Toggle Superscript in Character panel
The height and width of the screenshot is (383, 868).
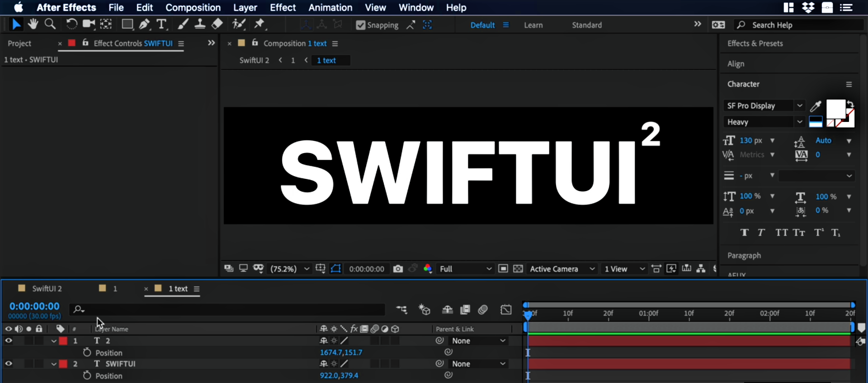click(x=819, y=233)
